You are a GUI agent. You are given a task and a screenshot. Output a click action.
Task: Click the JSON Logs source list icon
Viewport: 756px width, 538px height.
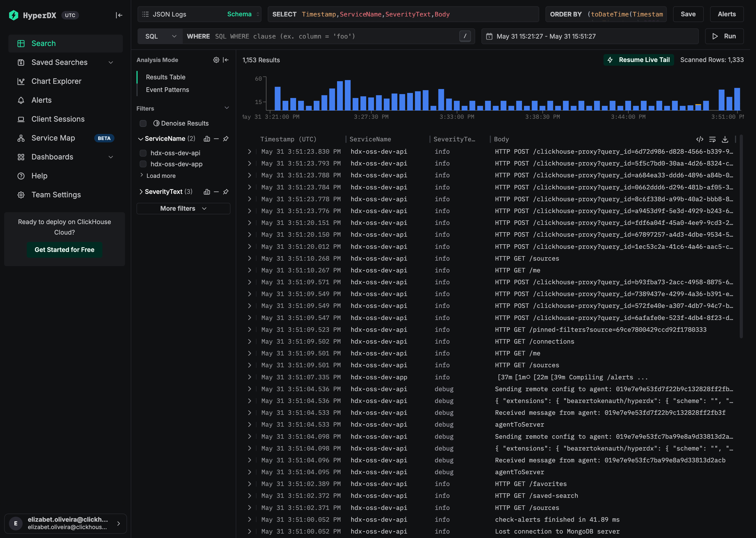click(x=145, y=14)
